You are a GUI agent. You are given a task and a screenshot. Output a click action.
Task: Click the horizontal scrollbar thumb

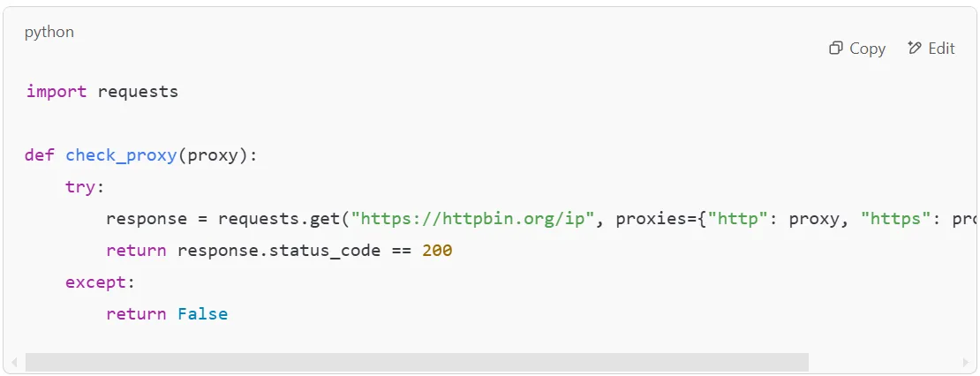click(x=417, y=363)
